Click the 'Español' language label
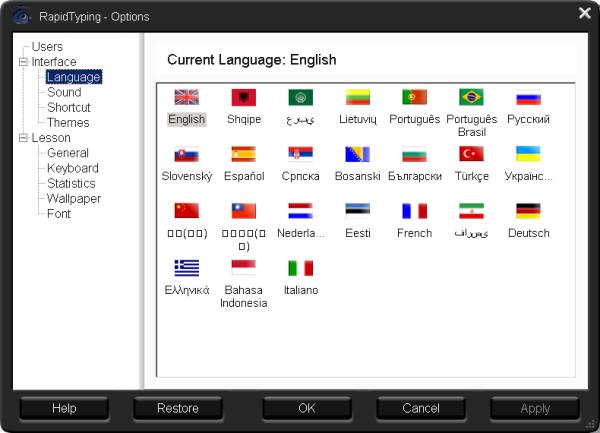 [x=244, y=176]
